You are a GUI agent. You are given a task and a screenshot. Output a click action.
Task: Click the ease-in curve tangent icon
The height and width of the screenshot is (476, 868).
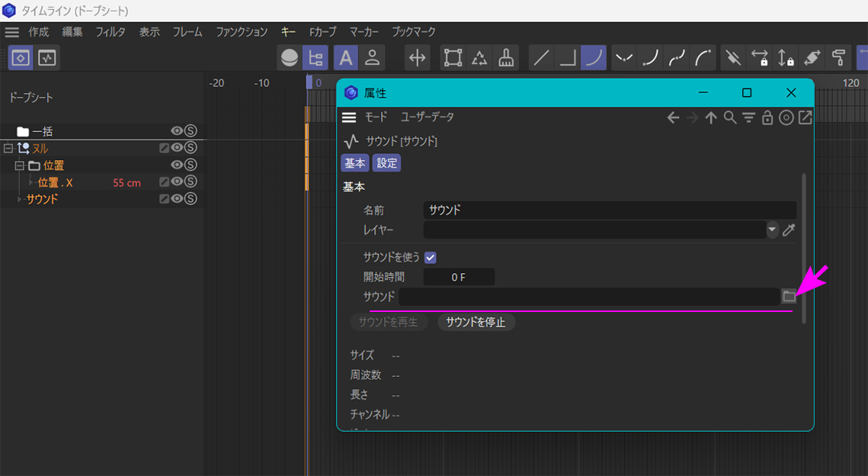pyautogui.click(x=651, y=58)
